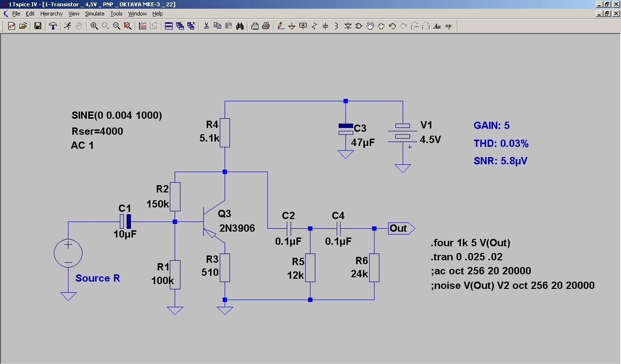This screenshot has width=621, height=364.
Task: Place a capacitor from the toolbar
Action: point(326,26)
